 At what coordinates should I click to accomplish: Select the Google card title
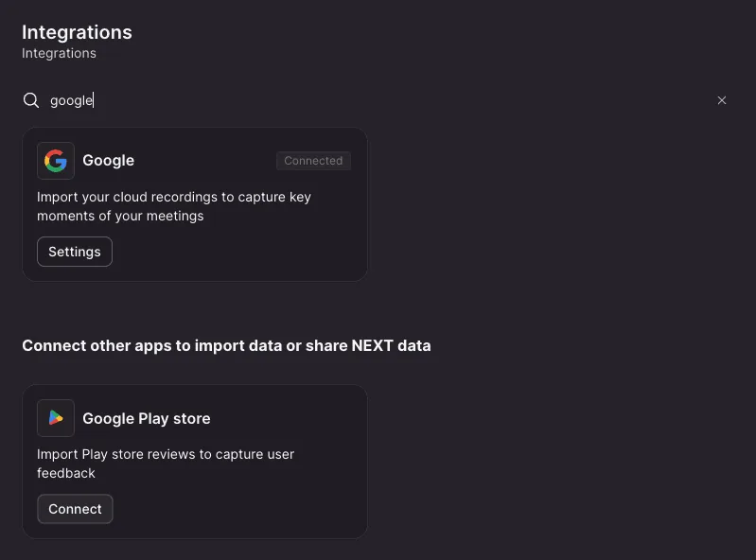[109, 161]
